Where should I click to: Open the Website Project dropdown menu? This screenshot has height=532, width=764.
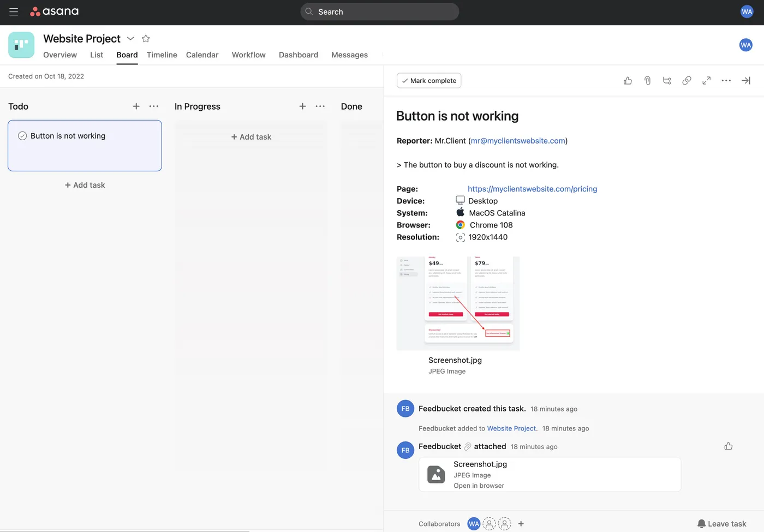(130, 38)
